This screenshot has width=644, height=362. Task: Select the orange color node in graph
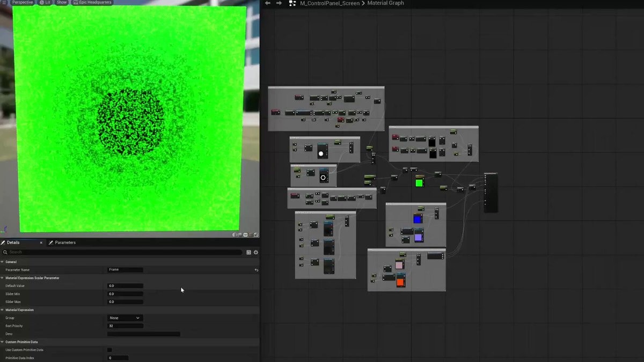point(400,279)
